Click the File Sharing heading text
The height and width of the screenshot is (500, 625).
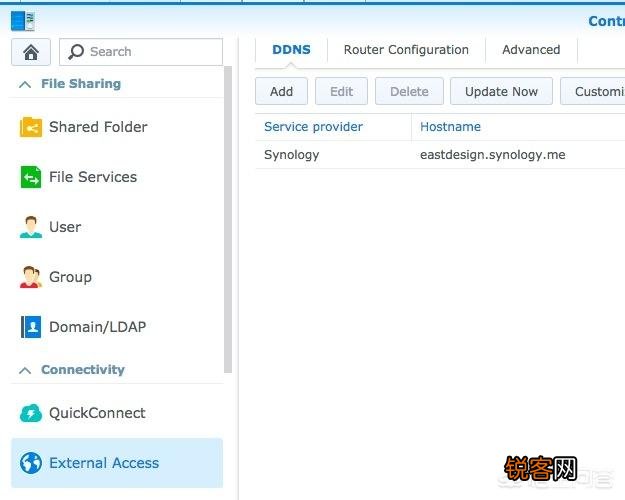81,84
